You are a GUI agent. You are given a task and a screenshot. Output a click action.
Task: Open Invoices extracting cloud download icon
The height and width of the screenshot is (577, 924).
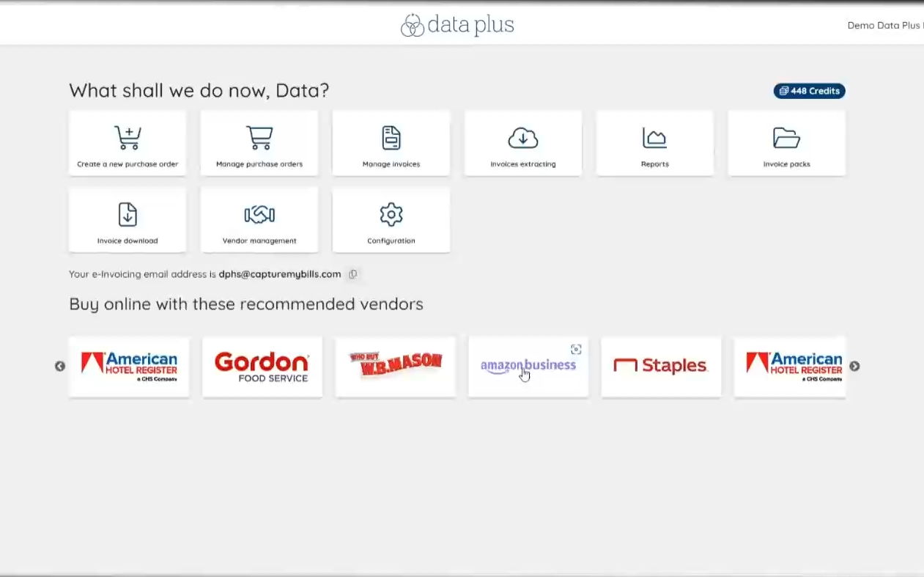tap(523, 137)
